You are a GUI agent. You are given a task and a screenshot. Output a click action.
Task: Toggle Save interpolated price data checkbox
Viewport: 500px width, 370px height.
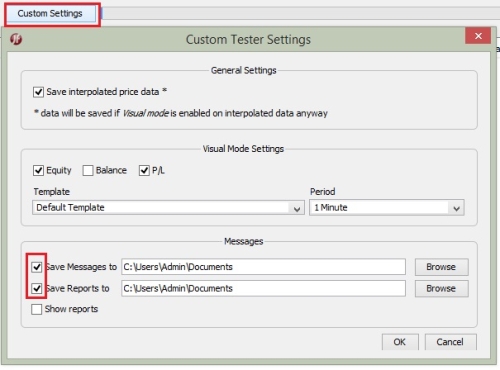coord(38,92)
